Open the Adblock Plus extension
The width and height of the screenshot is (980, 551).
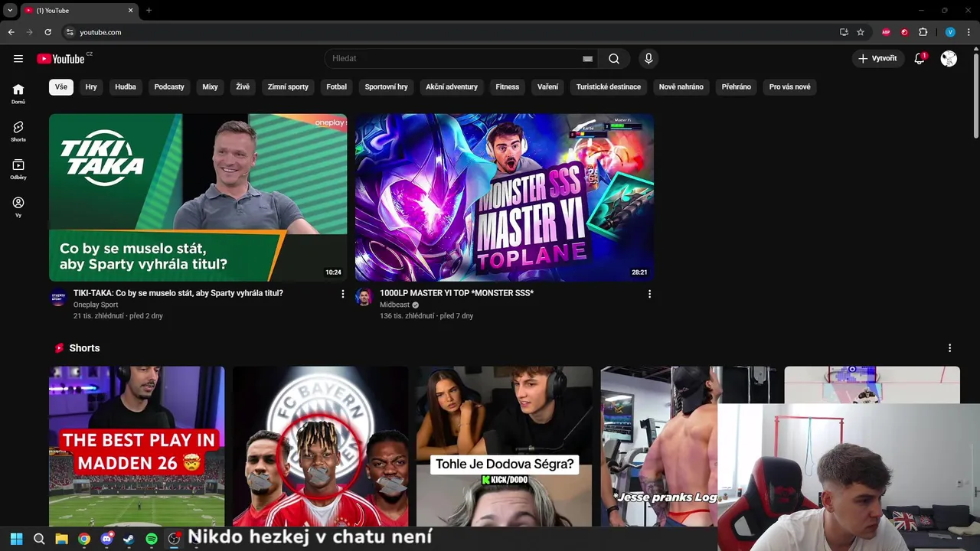[886, 32]
